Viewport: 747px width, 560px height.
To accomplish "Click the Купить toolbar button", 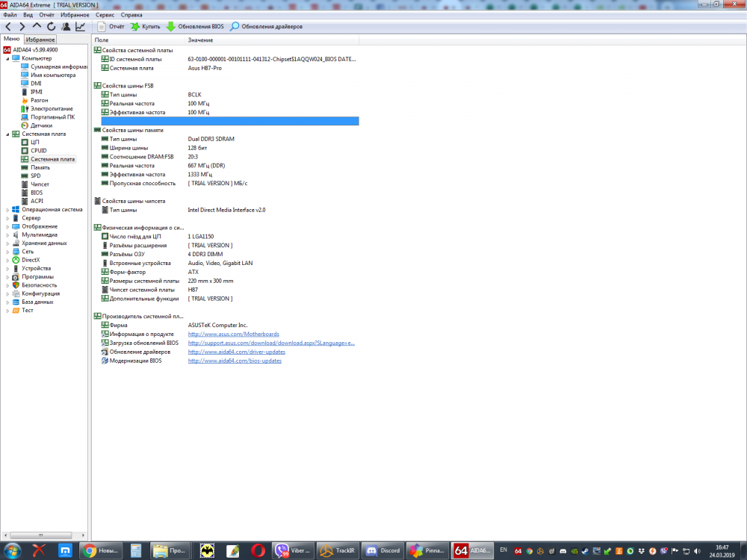I will tap(146, 27).
